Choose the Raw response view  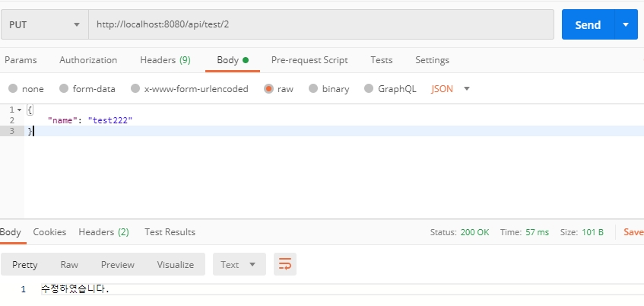69,264
